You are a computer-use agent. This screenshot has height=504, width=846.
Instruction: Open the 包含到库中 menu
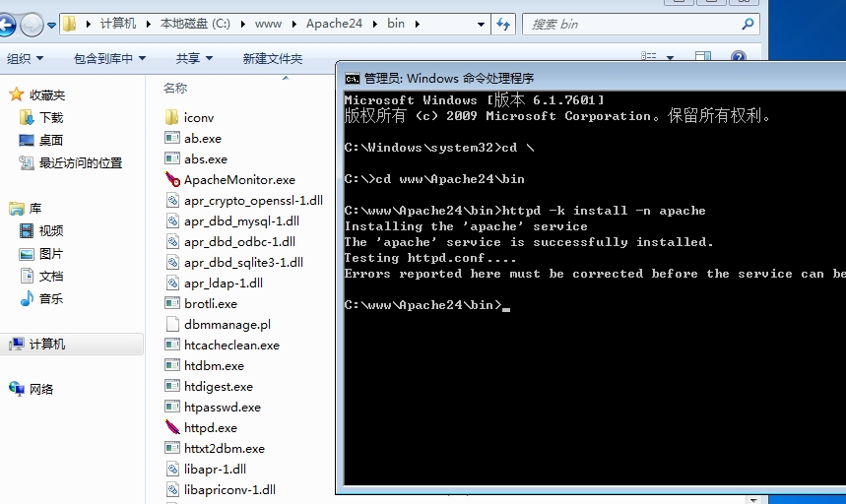click(109, 58)
